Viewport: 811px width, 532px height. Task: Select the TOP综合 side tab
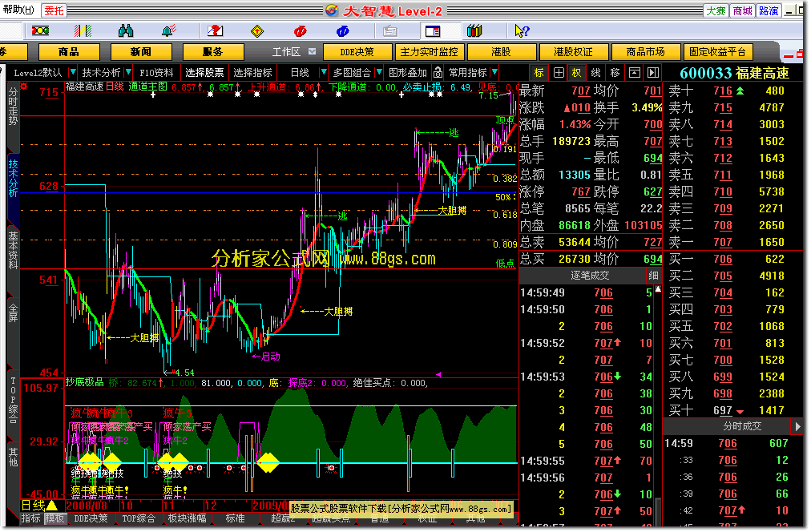pyautogui.click(x=13, y=401)
